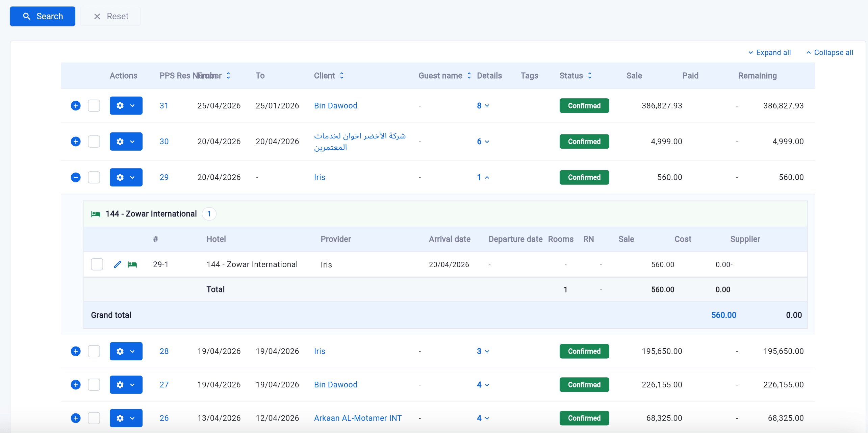The image size is (868, 433).
Task: Open gear actions dropdown for reservation 27
Action: click(126, 385)
